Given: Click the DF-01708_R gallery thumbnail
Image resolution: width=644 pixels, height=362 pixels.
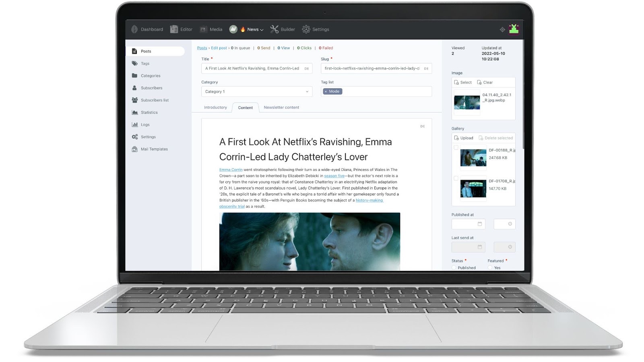Looking at the screenshot, I should (x=473, y=189).
